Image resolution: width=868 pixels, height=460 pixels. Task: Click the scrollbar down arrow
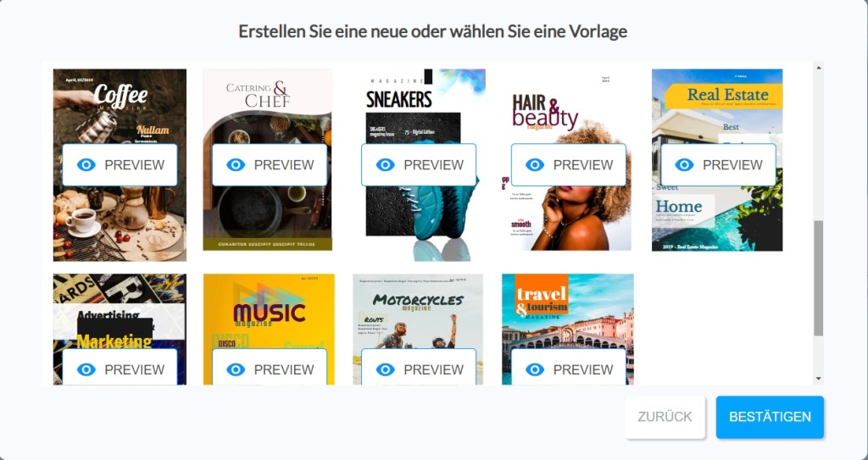[819, 379]
